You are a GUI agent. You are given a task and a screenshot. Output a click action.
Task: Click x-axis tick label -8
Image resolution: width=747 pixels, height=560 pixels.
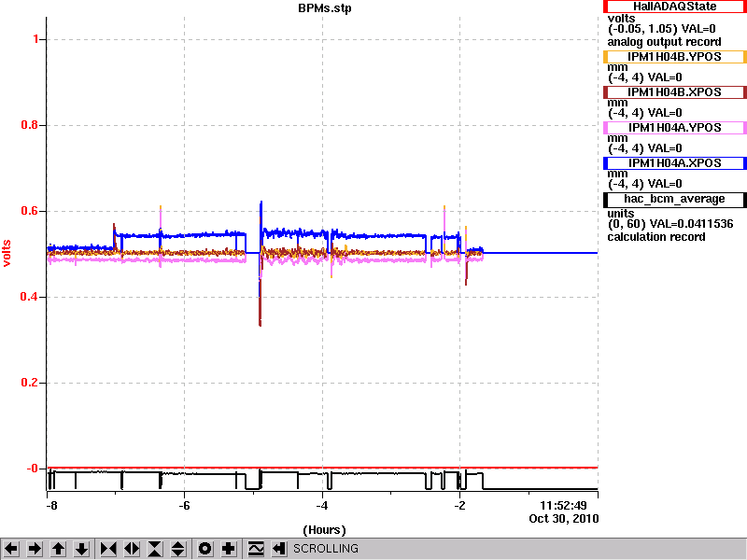click(51, 505)
